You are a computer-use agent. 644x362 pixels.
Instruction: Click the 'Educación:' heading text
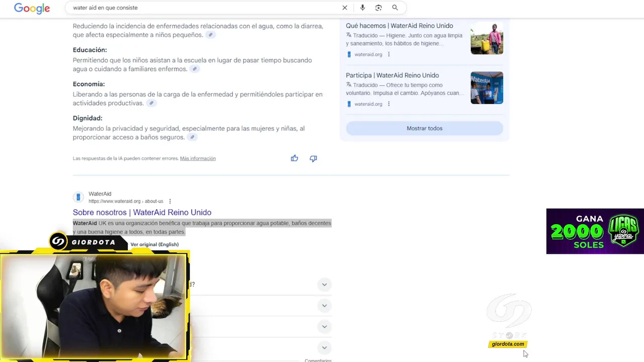90,50
